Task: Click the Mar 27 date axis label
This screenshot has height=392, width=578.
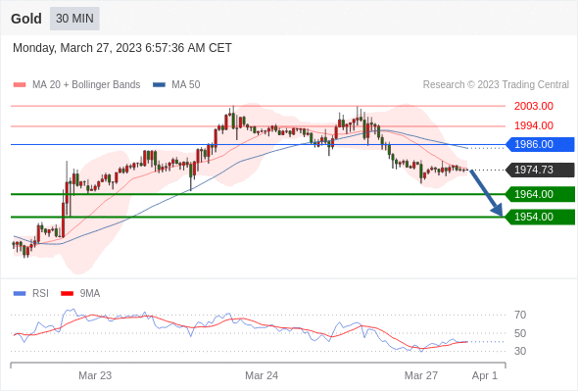Action: (x=421, y=375)
